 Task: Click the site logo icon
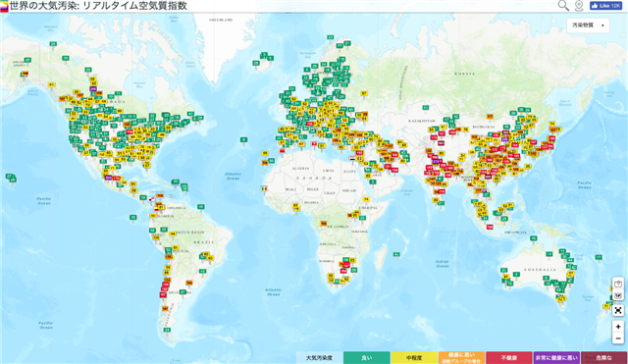4,7
